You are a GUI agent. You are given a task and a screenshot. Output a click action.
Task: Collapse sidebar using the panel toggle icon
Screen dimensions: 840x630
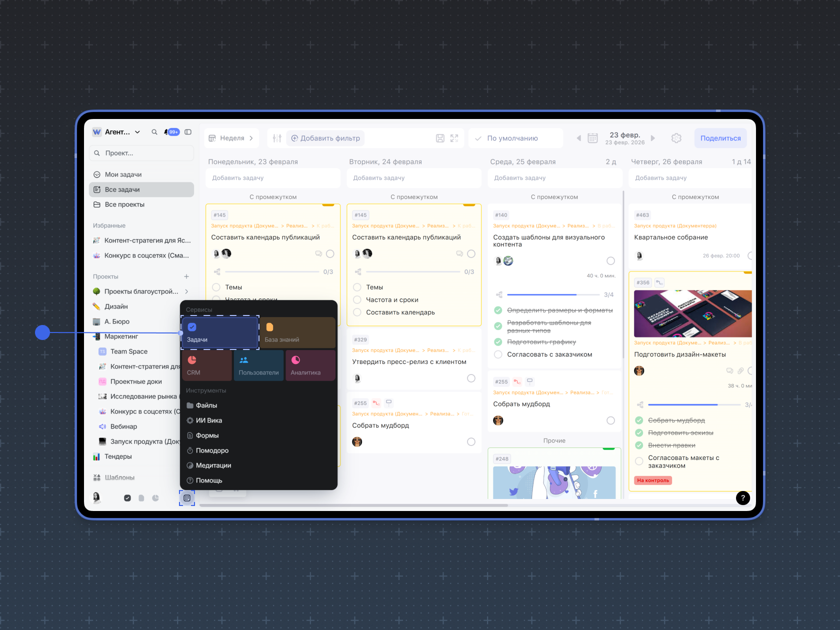(x=188, y=132)
